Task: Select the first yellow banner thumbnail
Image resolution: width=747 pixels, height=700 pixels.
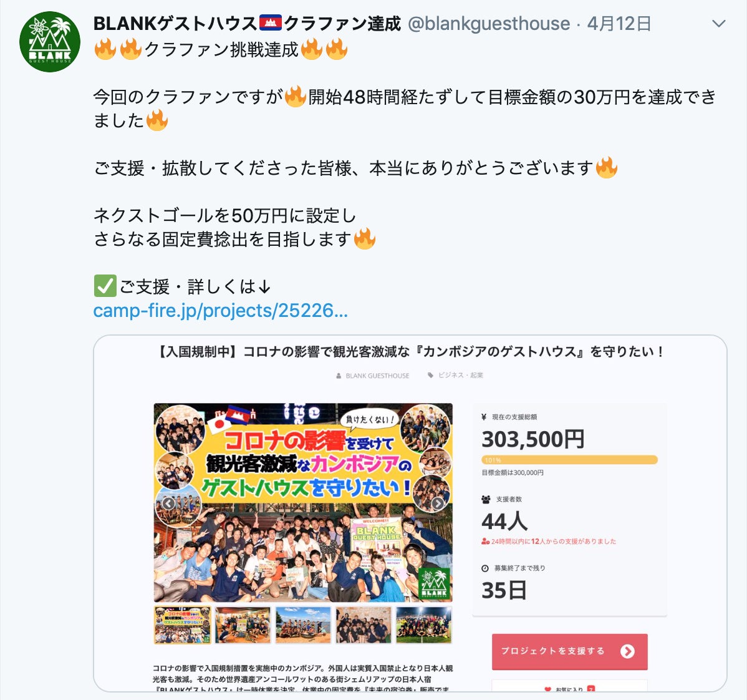Action: [x=183, y=625]
